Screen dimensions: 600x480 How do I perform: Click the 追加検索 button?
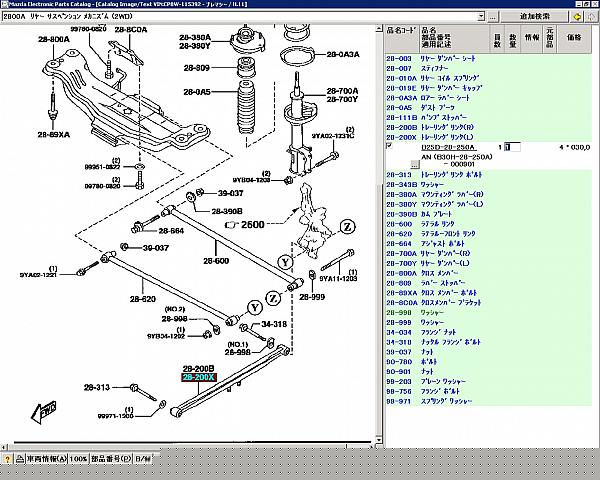pos(534,16)
